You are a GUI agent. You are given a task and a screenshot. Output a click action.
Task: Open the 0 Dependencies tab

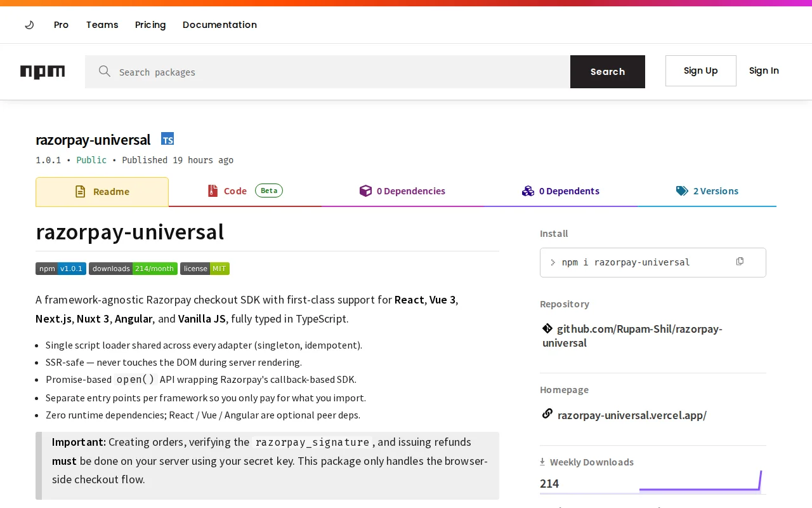click(402, 191)
